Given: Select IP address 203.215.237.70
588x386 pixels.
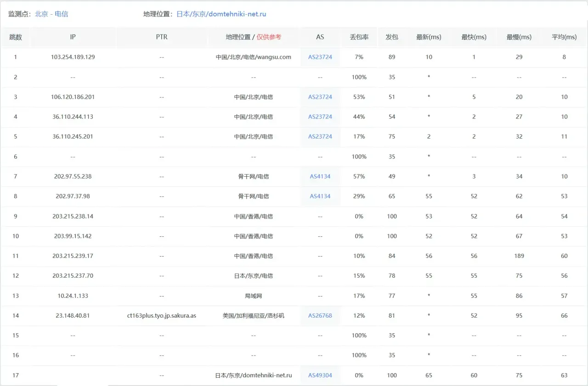Looking at the screenshot, I should coord(73,276).
